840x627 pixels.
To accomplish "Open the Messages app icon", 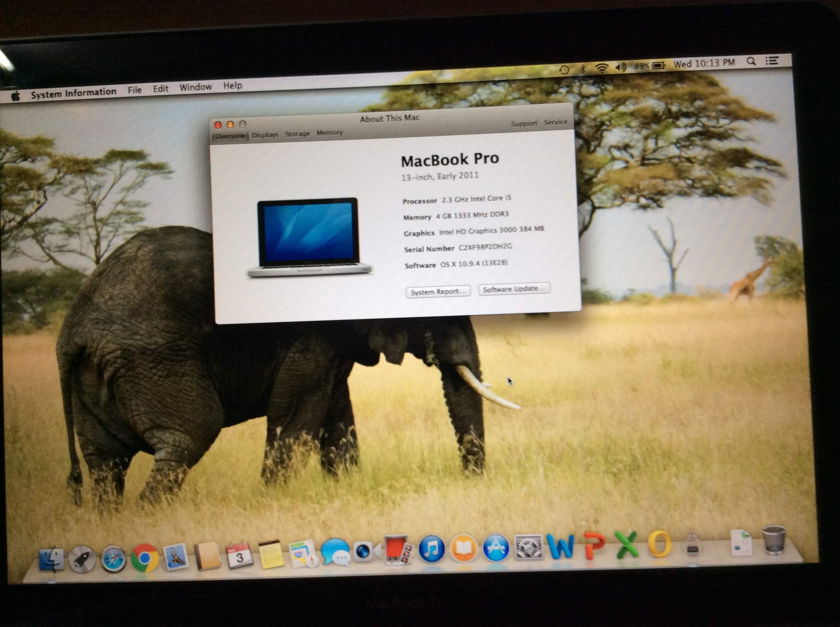I will pos(335,552).
